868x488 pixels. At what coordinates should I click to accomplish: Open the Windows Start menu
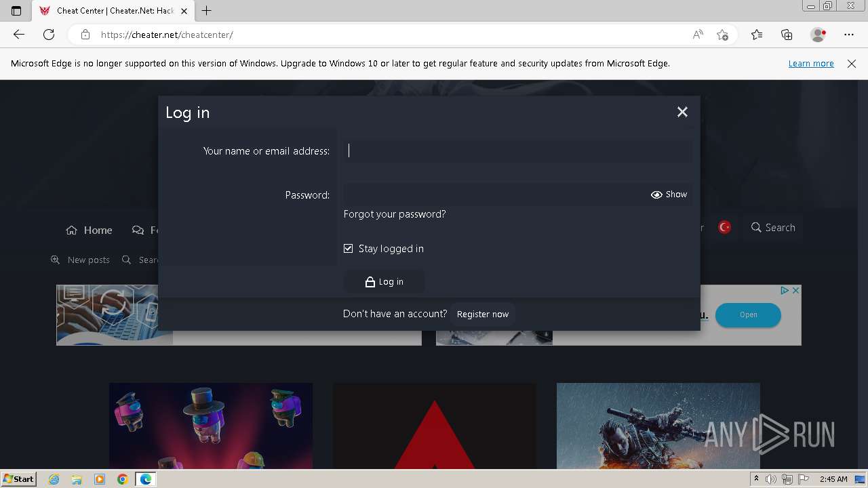click(x=18, y=479)
